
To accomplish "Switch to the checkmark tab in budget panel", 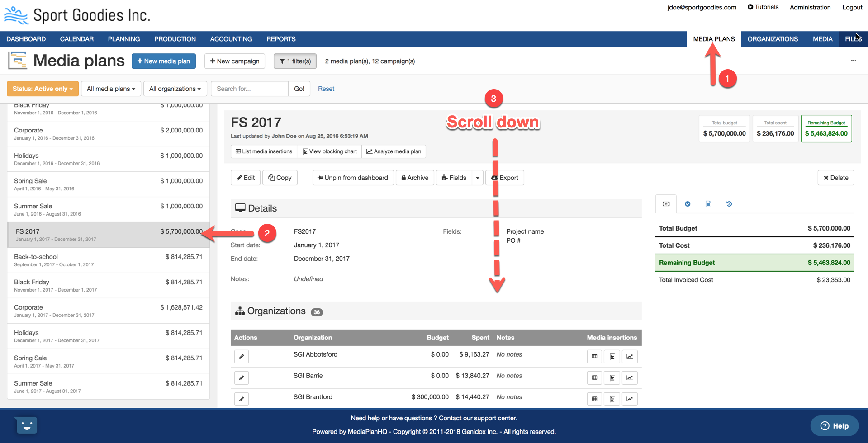I will [688, 204].
